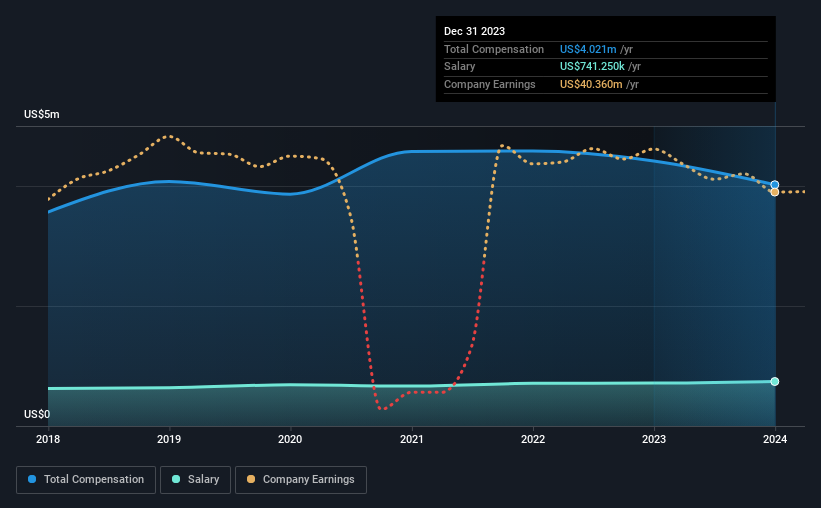
Task: Click the blue Total Compensation data point at 2024
Action: pyautogui.click(x=775, y=185)
